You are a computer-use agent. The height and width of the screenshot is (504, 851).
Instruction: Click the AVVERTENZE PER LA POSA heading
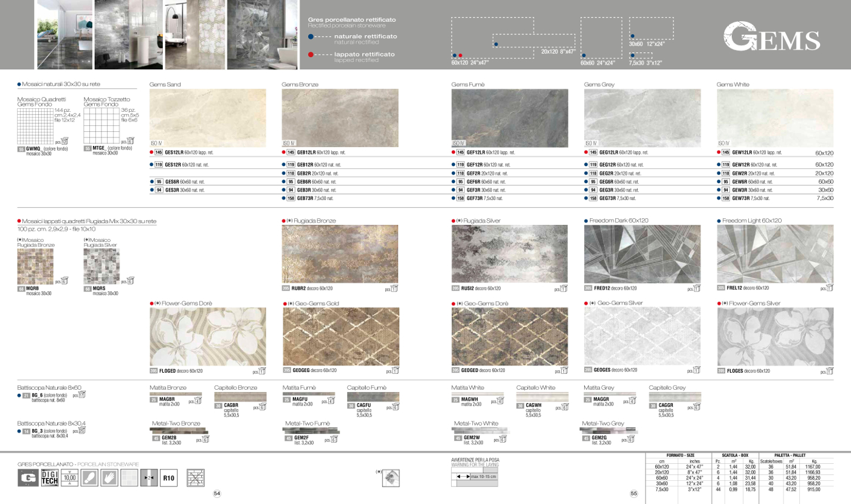(475, 460)
